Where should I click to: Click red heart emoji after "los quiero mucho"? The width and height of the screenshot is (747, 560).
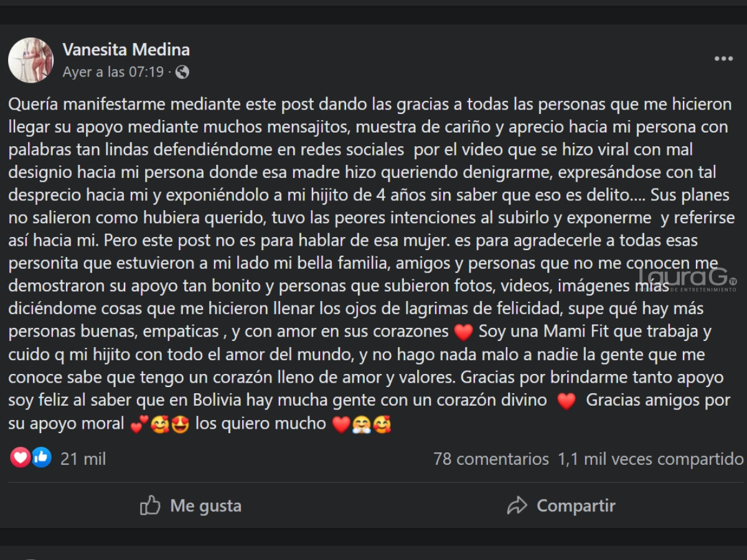coord(341,424)
